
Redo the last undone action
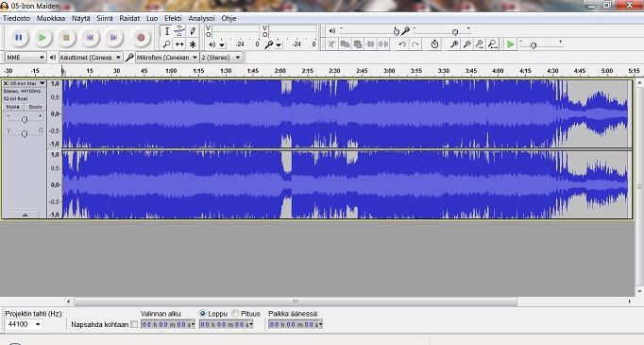[x=415, y=44]
